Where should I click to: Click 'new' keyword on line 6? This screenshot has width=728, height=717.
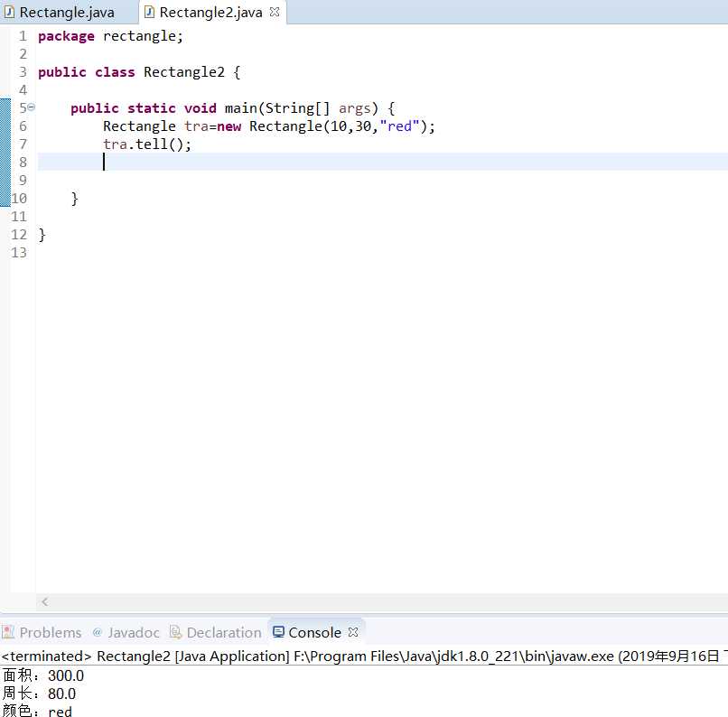coord(229,126)
